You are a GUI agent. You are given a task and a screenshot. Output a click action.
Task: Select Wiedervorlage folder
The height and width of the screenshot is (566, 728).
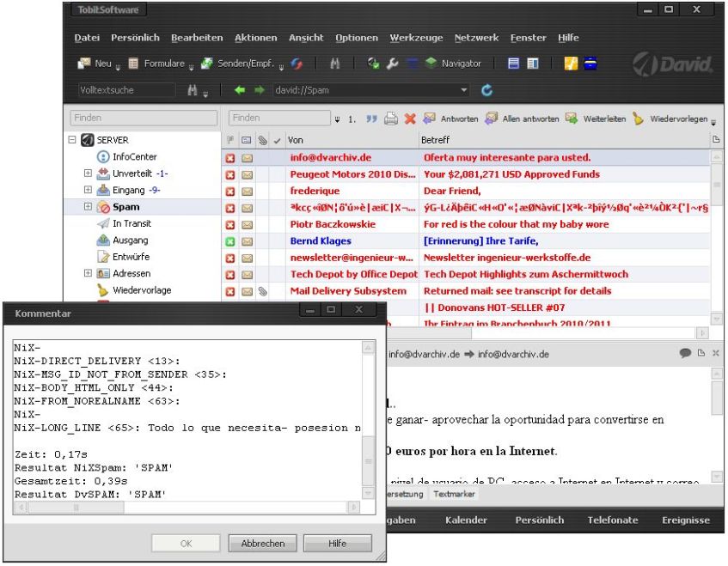click(142, 290)
